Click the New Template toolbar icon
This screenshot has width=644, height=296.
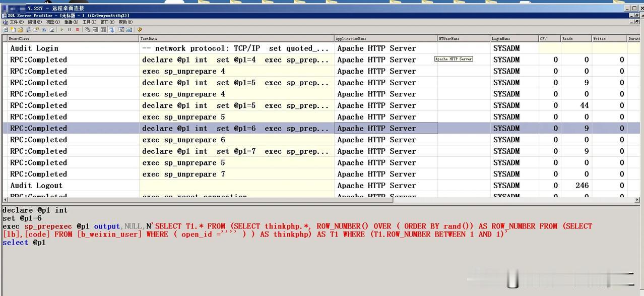click(13, 30)
